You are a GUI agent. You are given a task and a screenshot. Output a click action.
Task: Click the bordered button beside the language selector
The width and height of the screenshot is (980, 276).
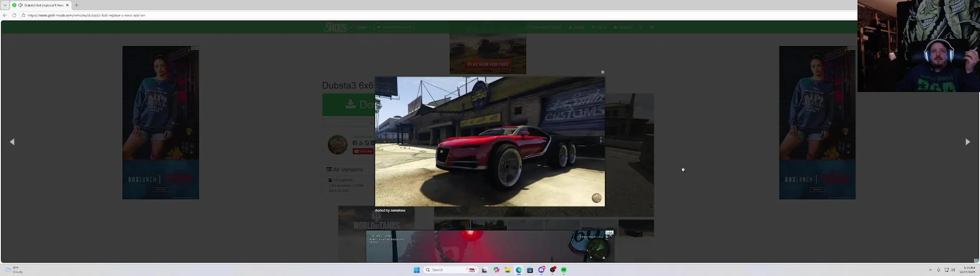[x=394, y=27]
